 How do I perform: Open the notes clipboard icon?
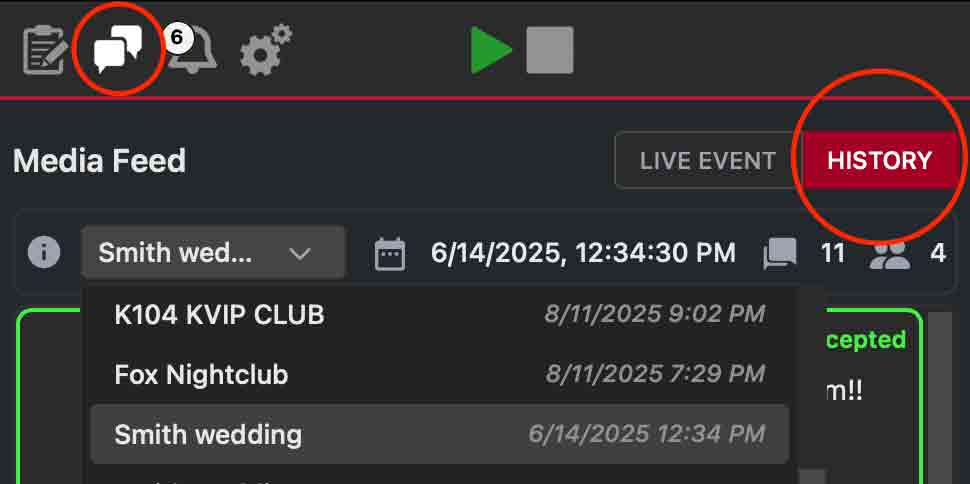45,50
